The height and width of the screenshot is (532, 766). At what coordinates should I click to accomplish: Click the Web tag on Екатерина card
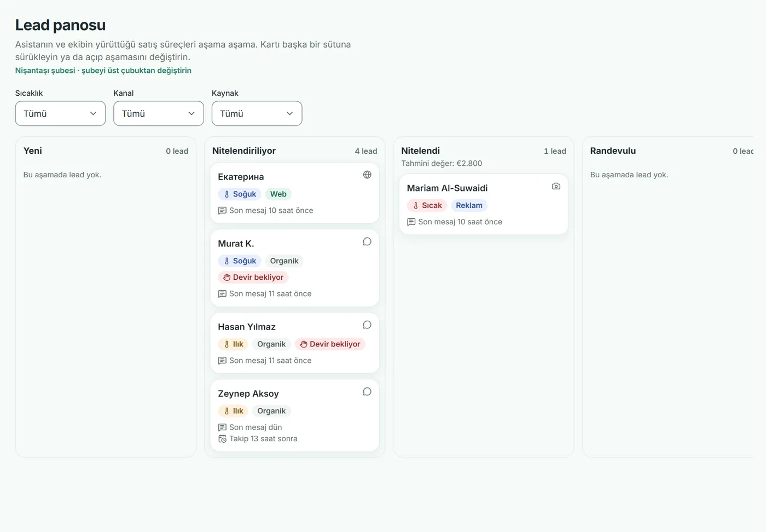[278, 194]
